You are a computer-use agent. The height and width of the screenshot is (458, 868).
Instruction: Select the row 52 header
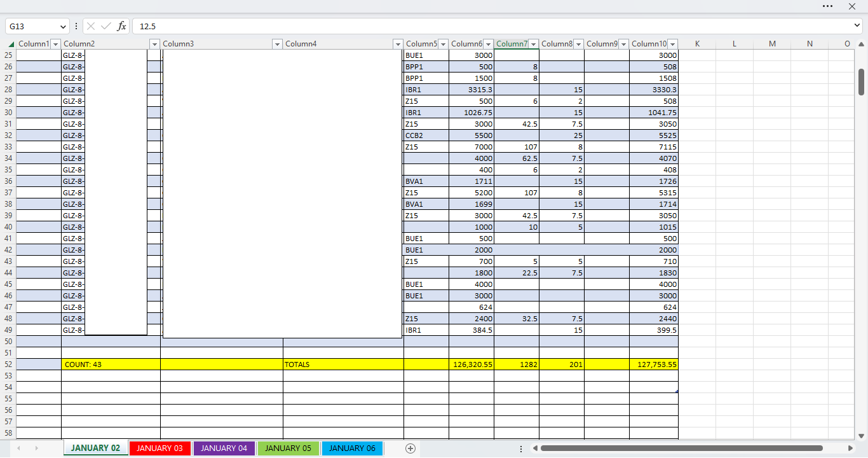(x=8, y=364)
